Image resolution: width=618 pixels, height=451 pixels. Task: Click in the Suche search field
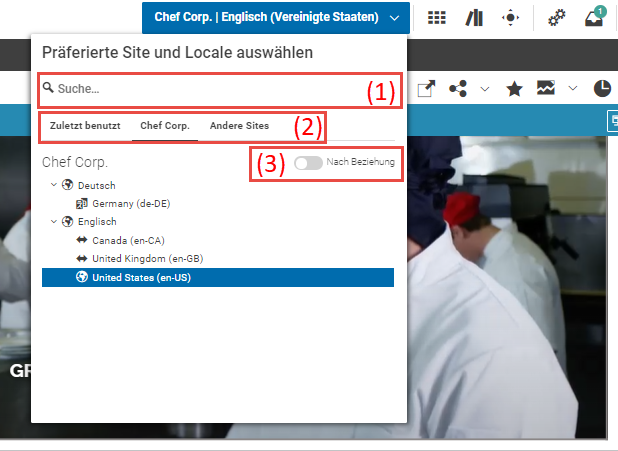tap(220, 89)
